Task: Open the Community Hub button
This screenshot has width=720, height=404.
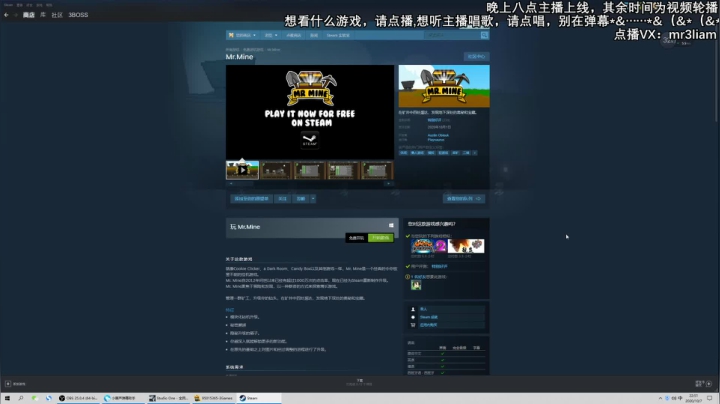Action: 476,56
